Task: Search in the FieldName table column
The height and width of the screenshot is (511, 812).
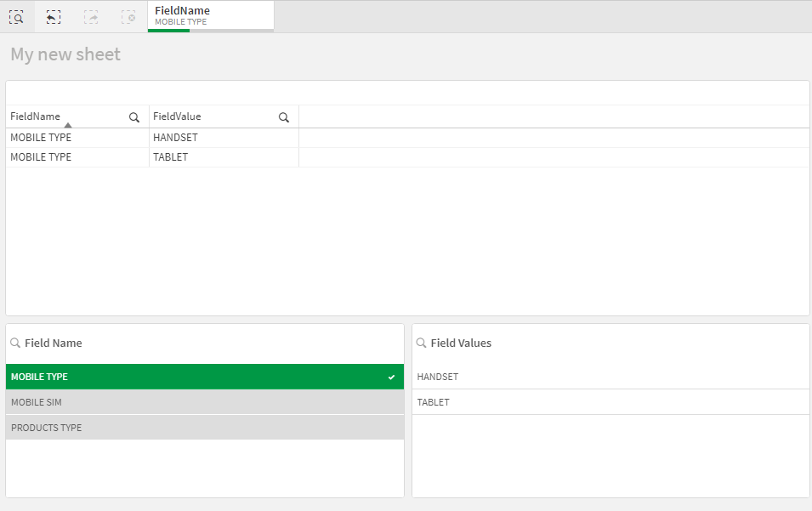Action: point(134,117)
